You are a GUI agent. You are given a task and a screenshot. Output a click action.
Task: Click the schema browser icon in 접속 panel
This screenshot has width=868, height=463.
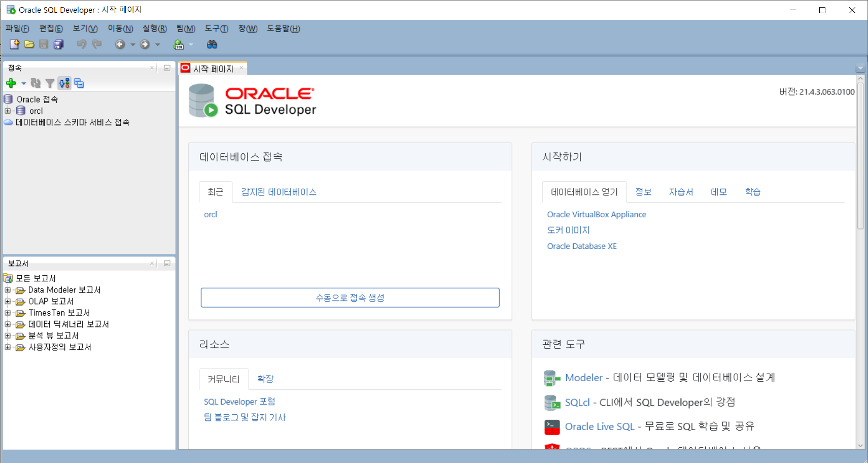click(64, 83)
